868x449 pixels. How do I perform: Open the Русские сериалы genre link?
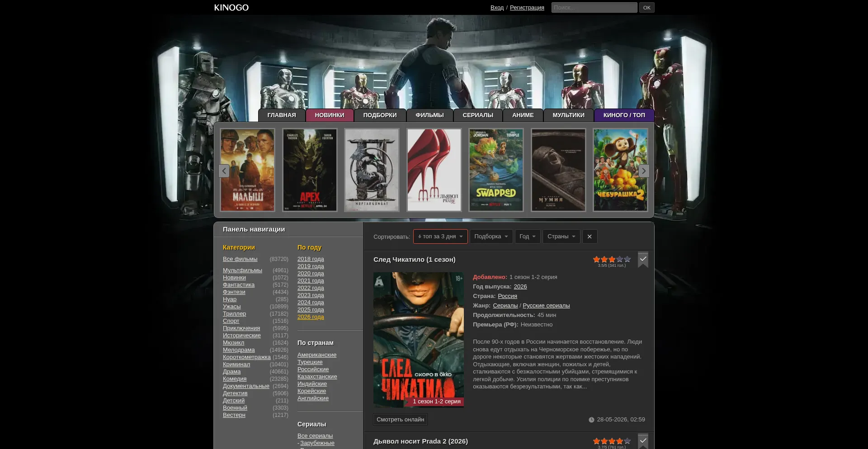pyautogui.click(x=546, y=306)
